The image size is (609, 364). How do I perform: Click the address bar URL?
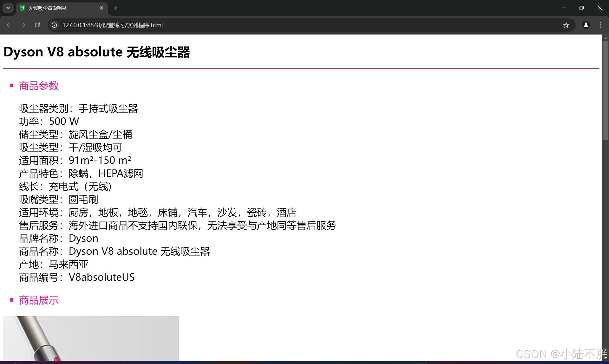[x=113, y=25]
